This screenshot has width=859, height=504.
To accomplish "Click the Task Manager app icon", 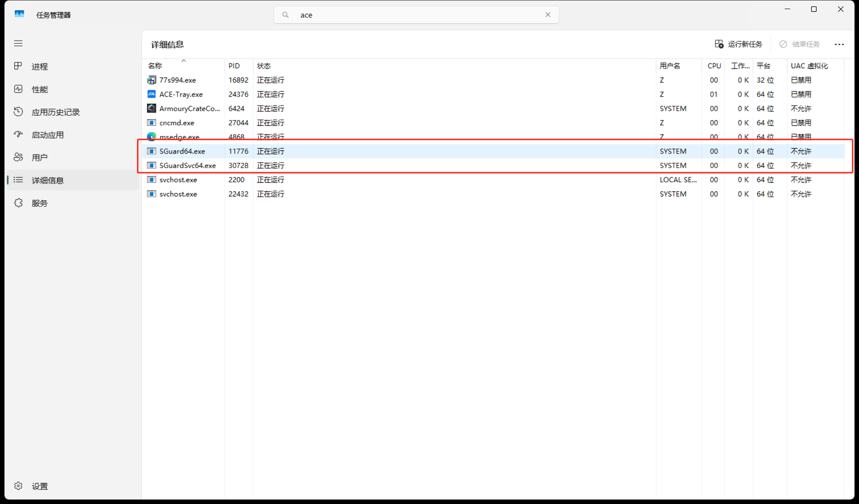I will 19,14.
